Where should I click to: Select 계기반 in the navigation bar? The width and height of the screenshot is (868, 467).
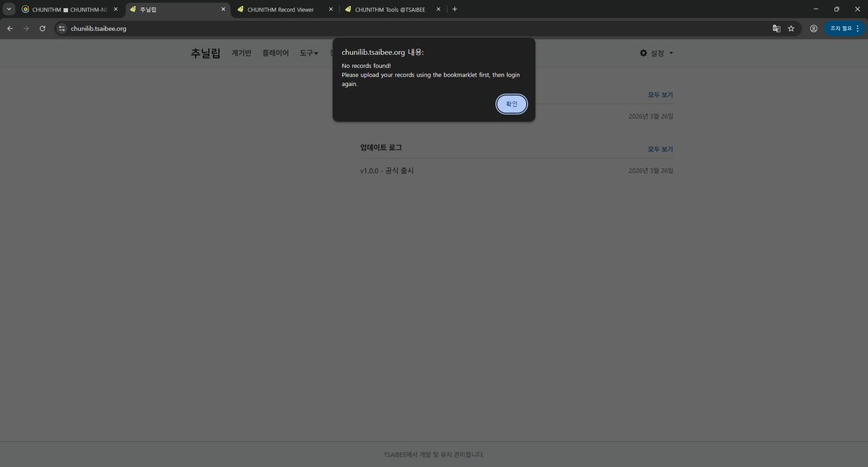click(242, 53)
